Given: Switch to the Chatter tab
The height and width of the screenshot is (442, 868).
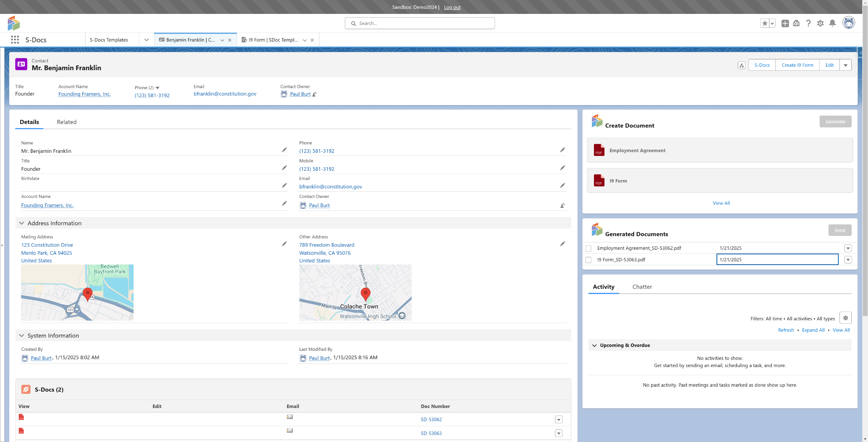Looking at the screenshot, I should (x=642, y=287).
